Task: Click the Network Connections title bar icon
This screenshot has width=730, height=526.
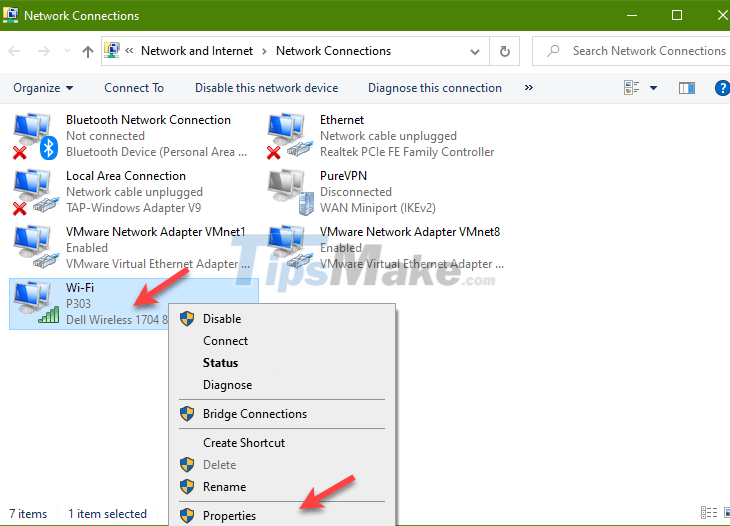Action: tap(11, 15)
